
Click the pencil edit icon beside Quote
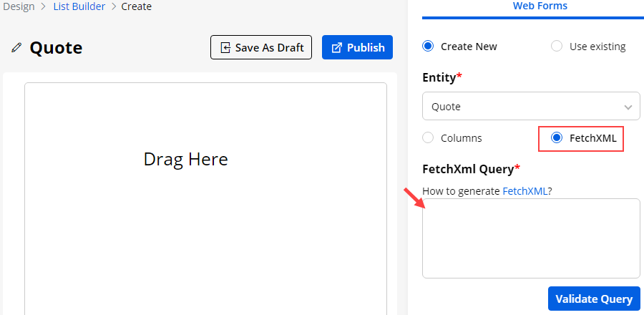tap(16, 48)
